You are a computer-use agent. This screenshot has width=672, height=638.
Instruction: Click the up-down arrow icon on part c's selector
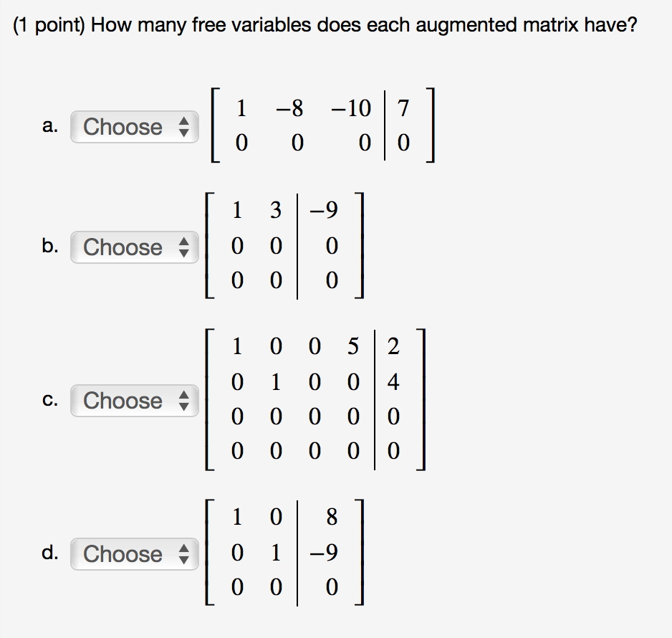click(185, 401)
